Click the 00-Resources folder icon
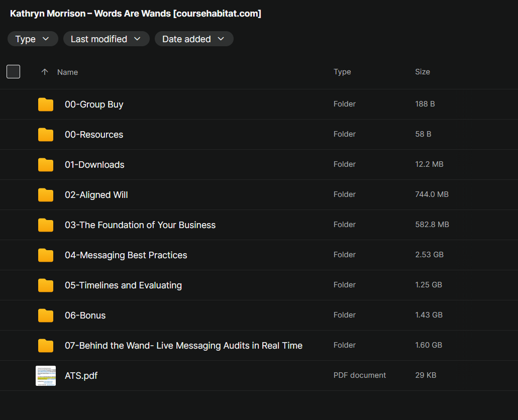The width and height of the screenshot is (518, 420). coord(46,135)
